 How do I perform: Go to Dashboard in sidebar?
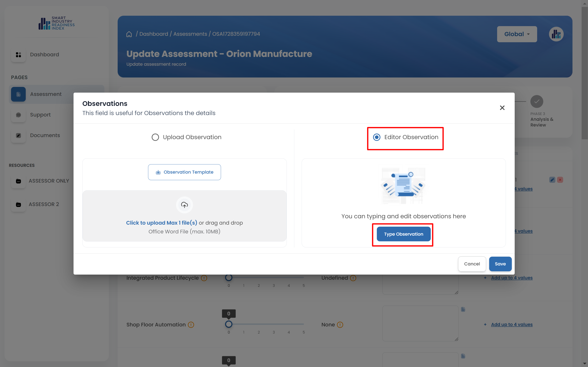(x=44, y=55)
